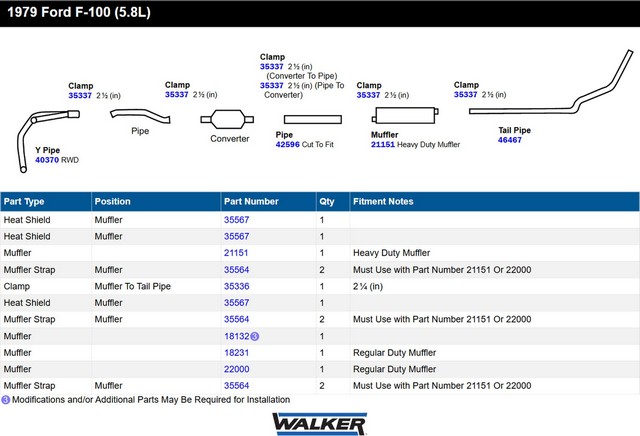Open Y Pipe part number 40370
The image size is (640, 436).
click(47, 160)
